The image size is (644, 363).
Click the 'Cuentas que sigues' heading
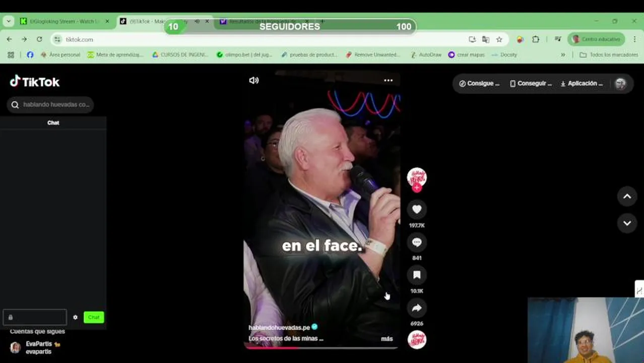tap(37, 331)
